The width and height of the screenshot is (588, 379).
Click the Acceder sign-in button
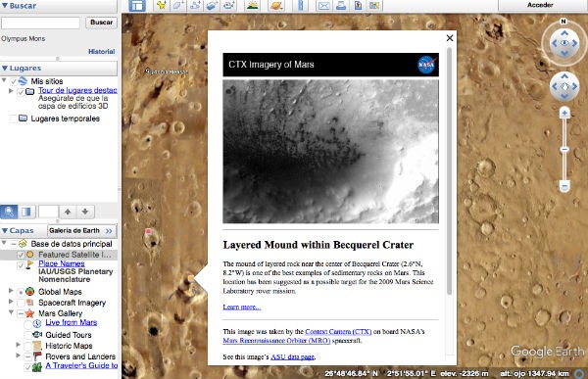pos(540,5)
